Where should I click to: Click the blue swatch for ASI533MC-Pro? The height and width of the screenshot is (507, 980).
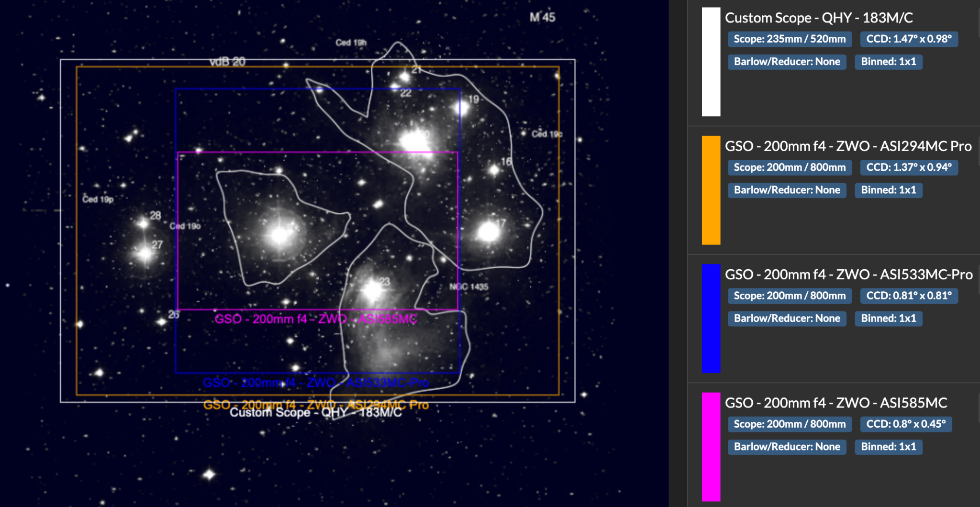coord(711,319)
